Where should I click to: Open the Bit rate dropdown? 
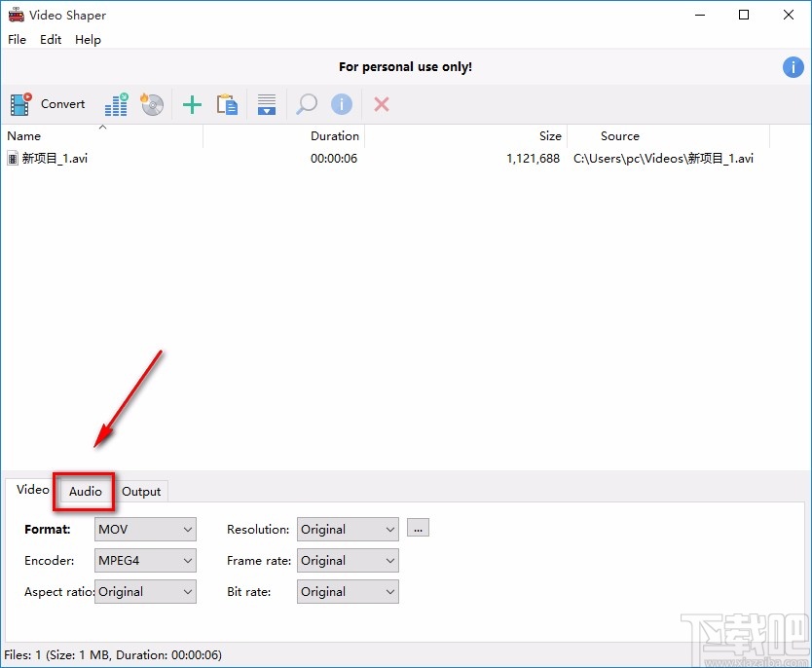[x=348, y=591]
